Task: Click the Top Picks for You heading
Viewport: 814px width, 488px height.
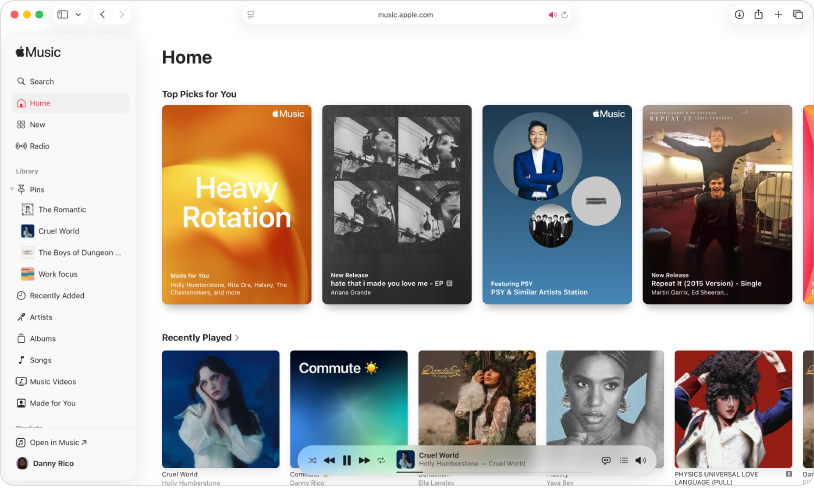Action: click(x=199, y=94)
